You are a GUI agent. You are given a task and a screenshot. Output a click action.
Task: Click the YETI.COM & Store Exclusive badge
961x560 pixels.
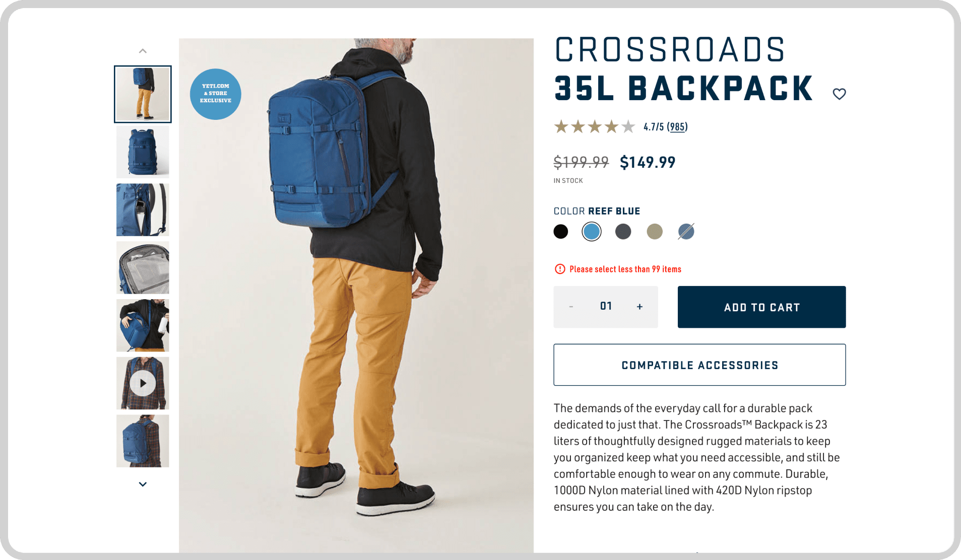point(216,94)
